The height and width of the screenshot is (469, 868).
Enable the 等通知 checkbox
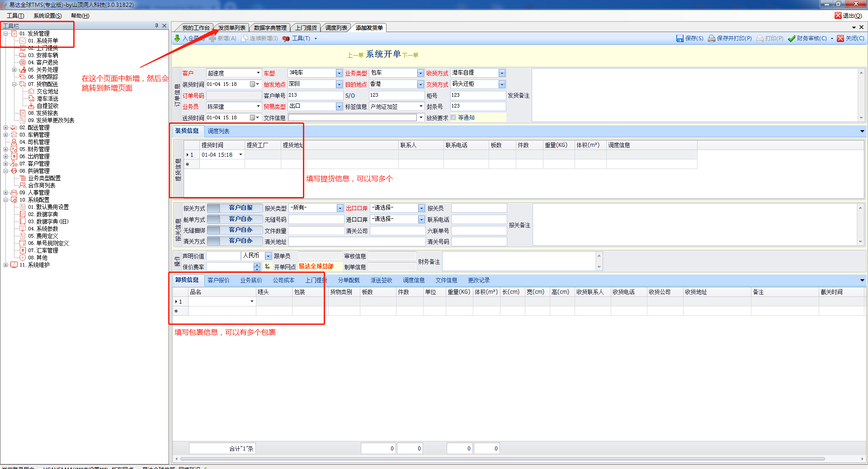453,117
